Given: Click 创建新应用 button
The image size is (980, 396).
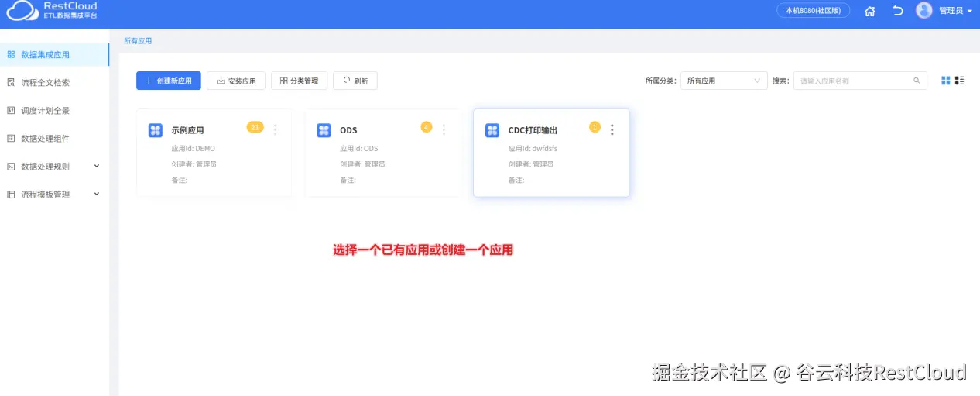Looking at the screenshot, I should tap(169, 81).
